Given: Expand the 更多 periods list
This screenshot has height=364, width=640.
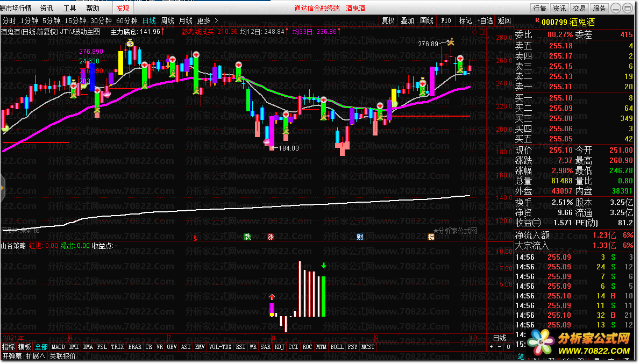Looking at the screenshot, I should click(208, 21).
